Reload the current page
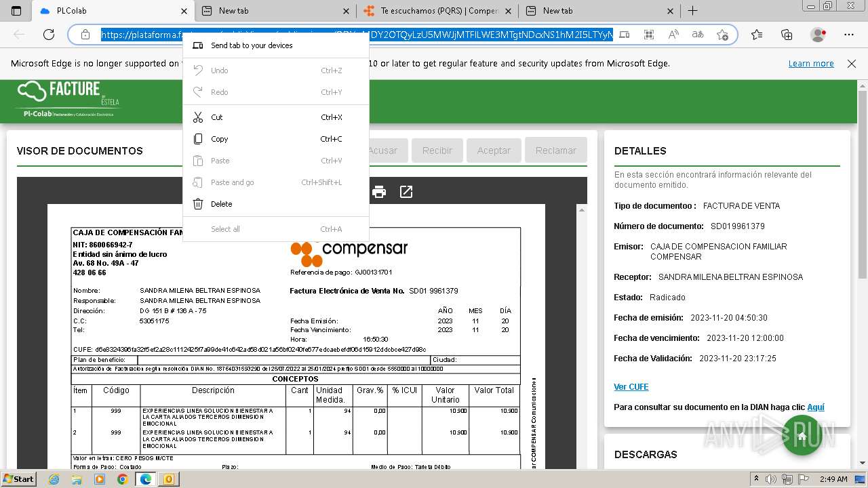This screenshot has width=868, height=488. [49, 35]
